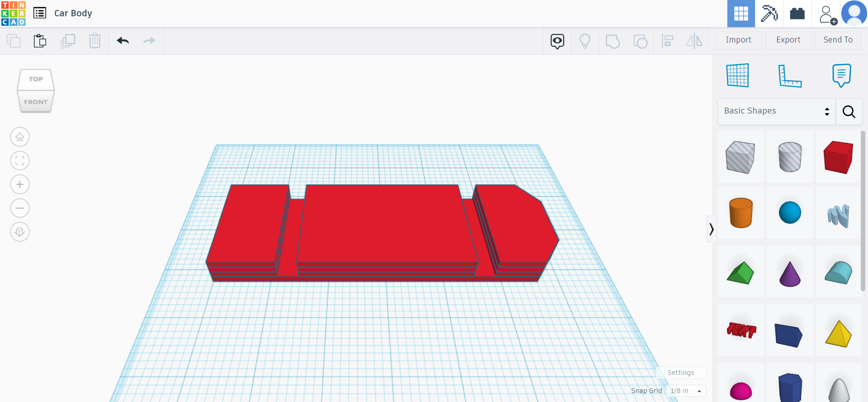Screen dimensions: 868x402
Task: Click the Ungroup shapes icon
Action: click(640, 41)
